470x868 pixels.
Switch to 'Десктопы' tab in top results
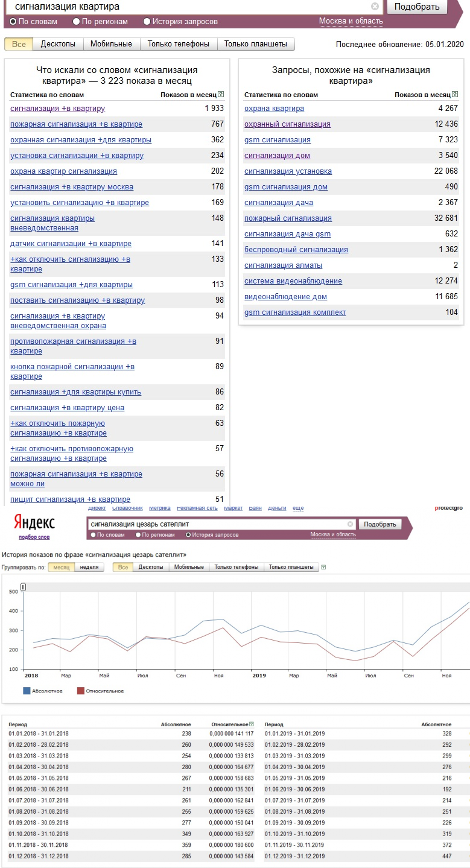click(x=58, y=44)
